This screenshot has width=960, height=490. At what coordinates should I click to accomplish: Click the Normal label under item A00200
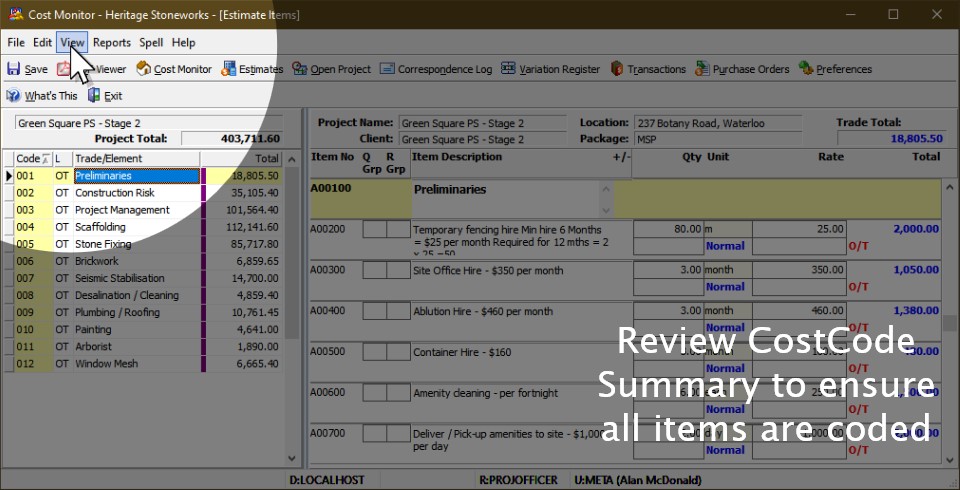tap(725, 246)
